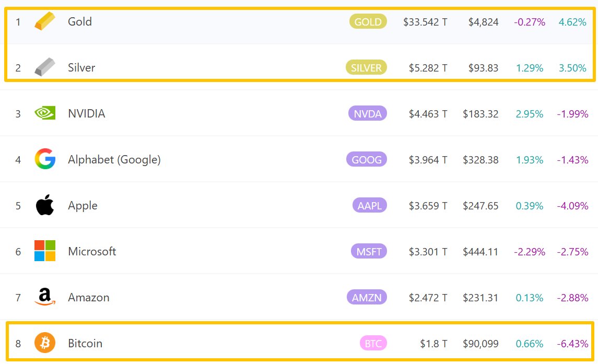Viewport: 598px width, 364px height.
Task: Click the Microsoft name link
Action: [x=92, y=251]
